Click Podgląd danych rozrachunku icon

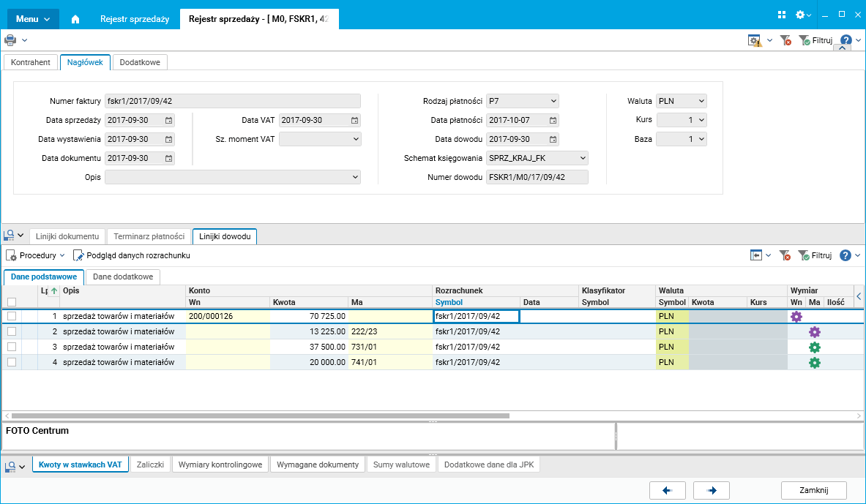[78, 256]
